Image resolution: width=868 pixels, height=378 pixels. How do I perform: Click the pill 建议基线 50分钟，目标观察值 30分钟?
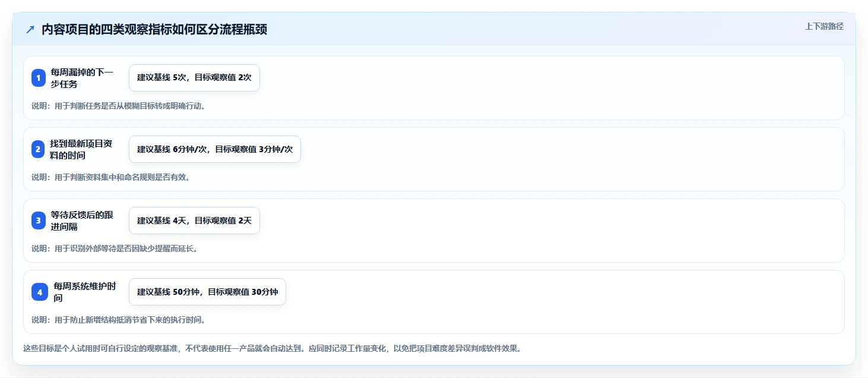point(207,292)
